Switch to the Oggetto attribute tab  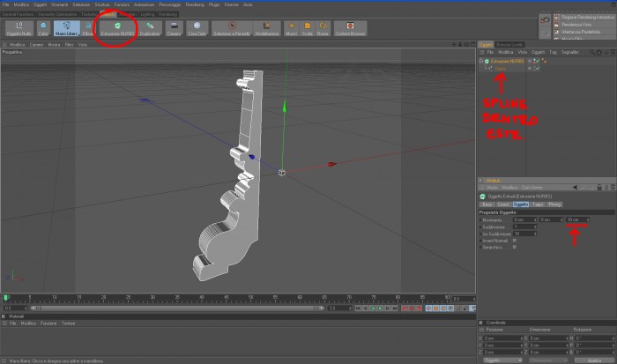tap(521, 204)
